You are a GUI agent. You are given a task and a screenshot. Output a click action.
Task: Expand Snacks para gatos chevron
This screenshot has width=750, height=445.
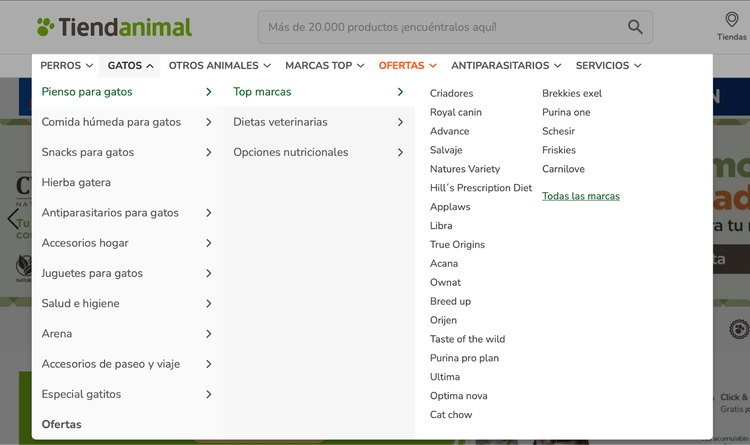pyautogui.click(x=209, y=152)
